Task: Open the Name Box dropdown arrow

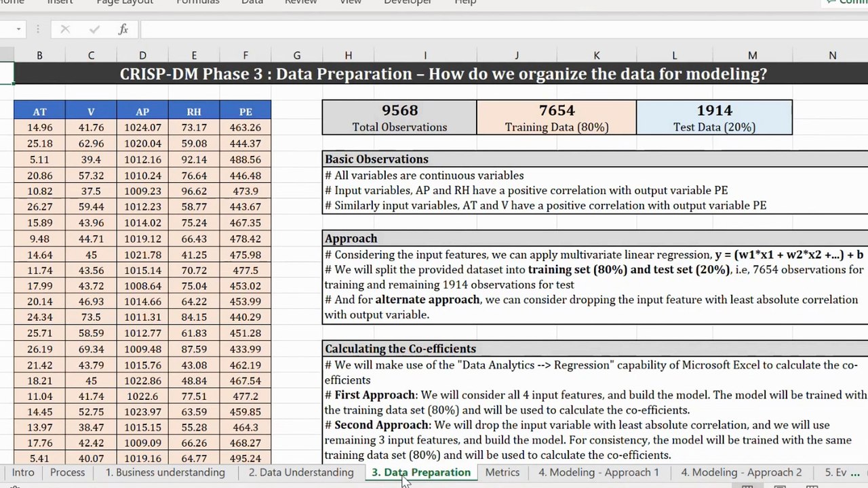Action: (18, 29)
